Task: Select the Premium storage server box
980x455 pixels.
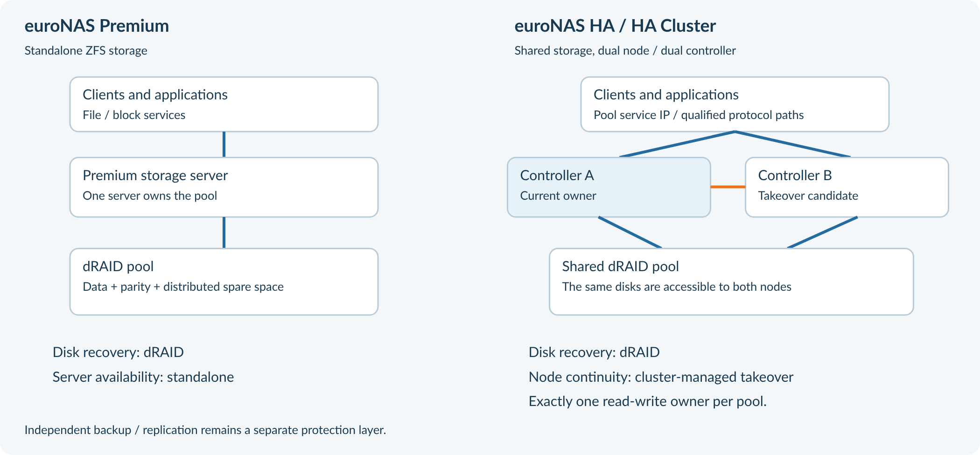Action: 224,187
